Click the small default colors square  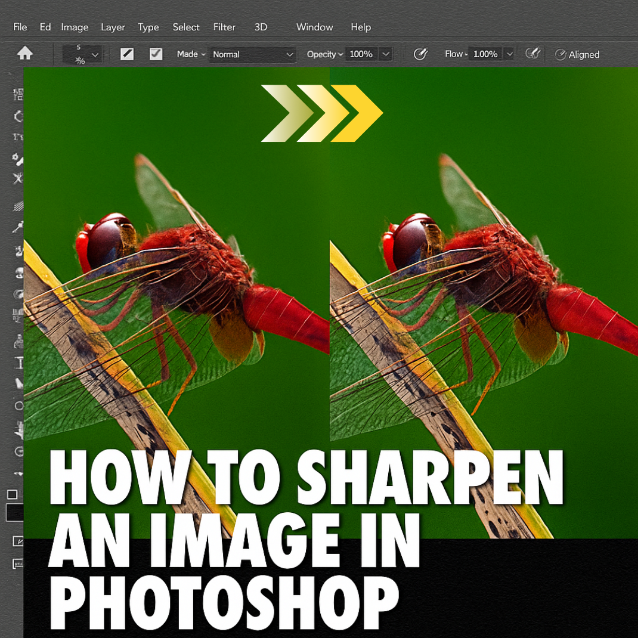pos(13,494)
